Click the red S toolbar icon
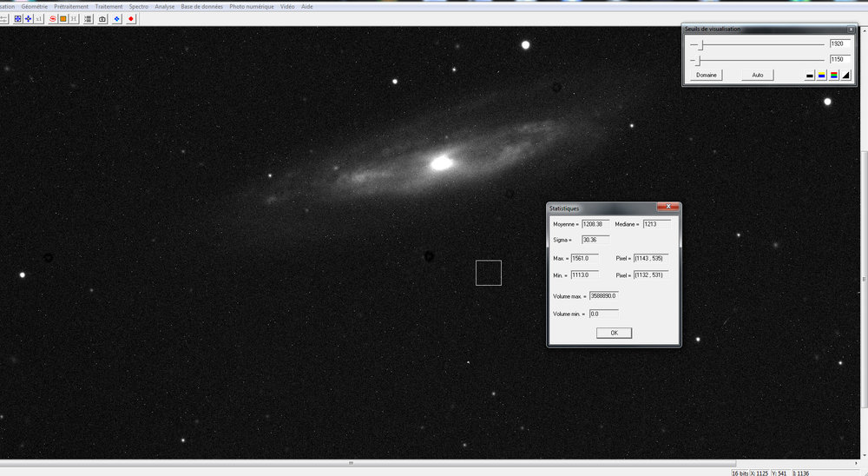The height and width of the screenshot is (476, 868). click(x=53, y=19)
